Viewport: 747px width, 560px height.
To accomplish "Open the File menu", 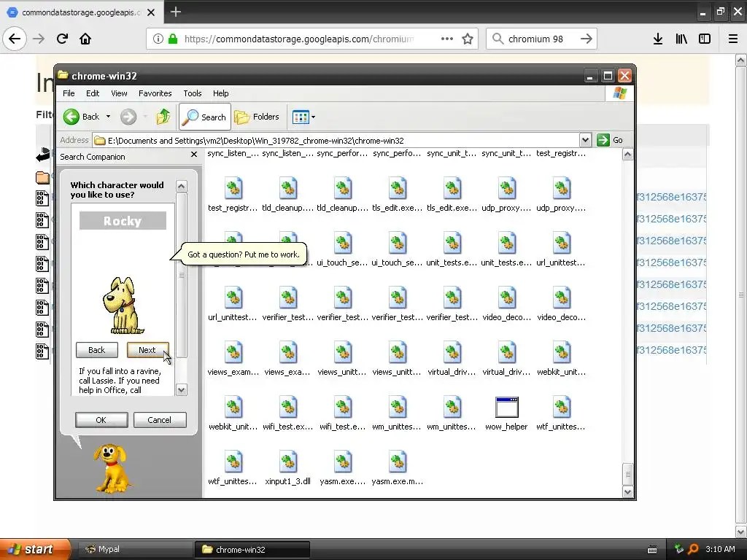I will (69, 93).
